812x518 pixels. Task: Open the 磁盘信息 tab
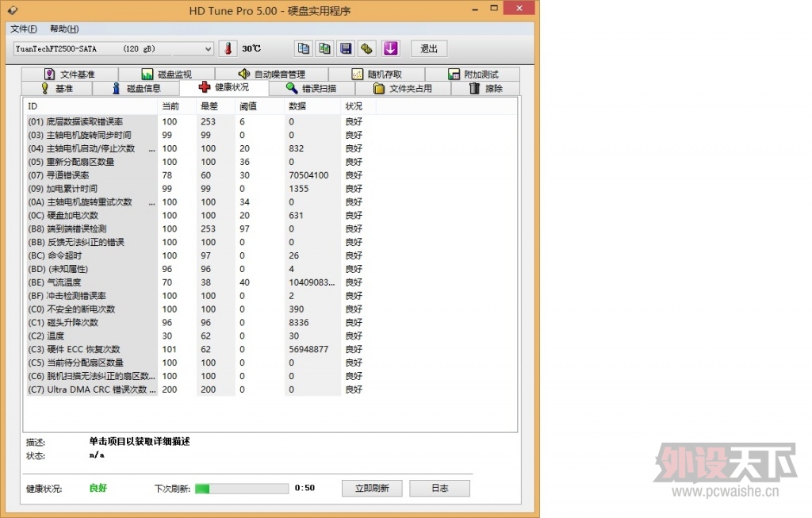(136, 89)
